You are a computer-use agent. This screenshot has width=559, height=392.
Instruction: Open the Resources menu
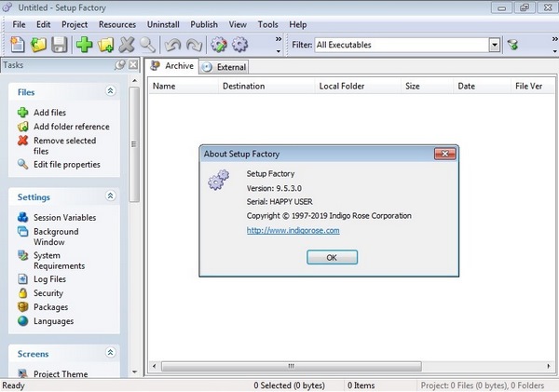point(117,24)
